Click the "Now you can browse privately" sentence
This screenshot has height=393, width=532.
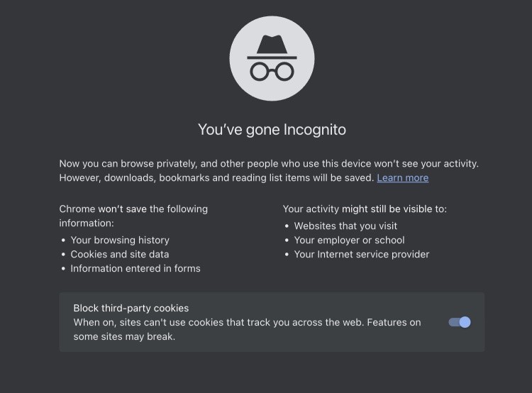click(269, 164)
